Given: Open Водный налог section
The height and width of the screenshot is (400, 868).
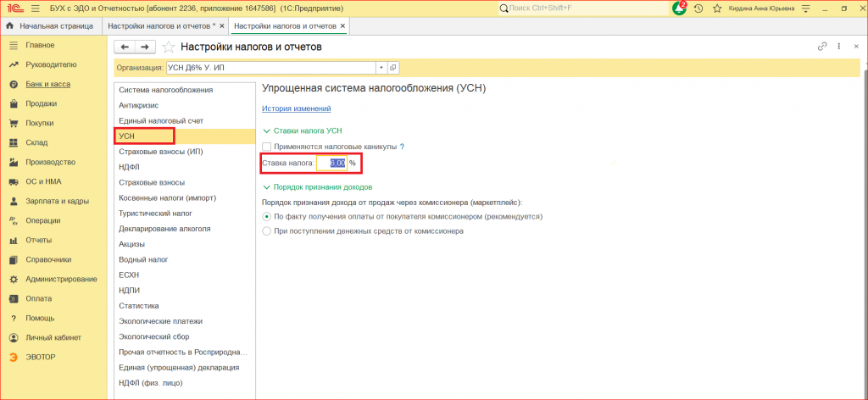Looking at the screenshot, I should 184,259.
